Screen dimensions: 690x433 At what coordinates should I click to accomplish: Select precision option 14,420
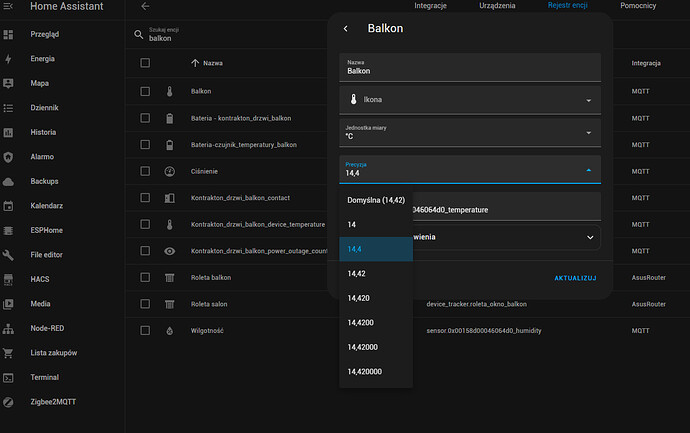376,298
